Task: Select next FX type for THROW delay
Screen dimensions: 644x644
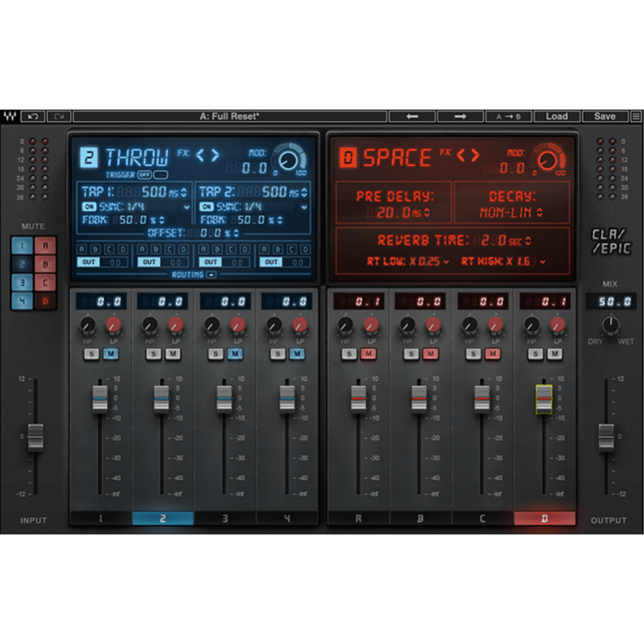Action: (x=215, y=155)
